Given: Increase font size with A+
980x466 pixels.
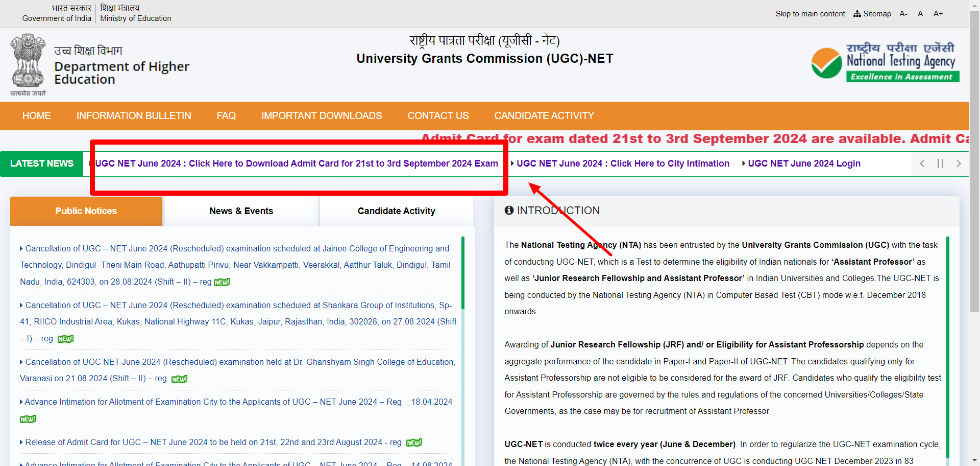Looking at the screenshot, I should 938,14.
